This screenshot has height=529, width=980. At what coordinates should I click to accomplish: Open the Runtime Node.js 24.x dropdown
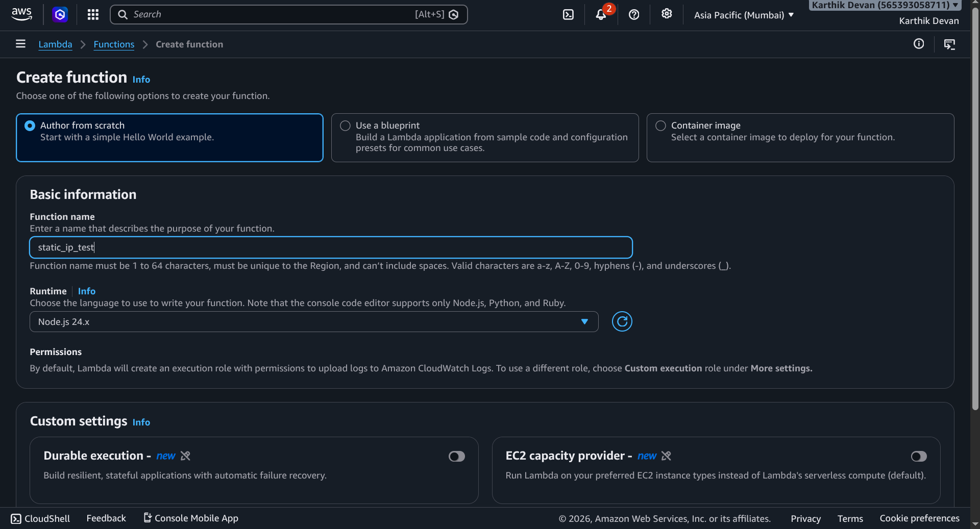click(x=314, y=321)
